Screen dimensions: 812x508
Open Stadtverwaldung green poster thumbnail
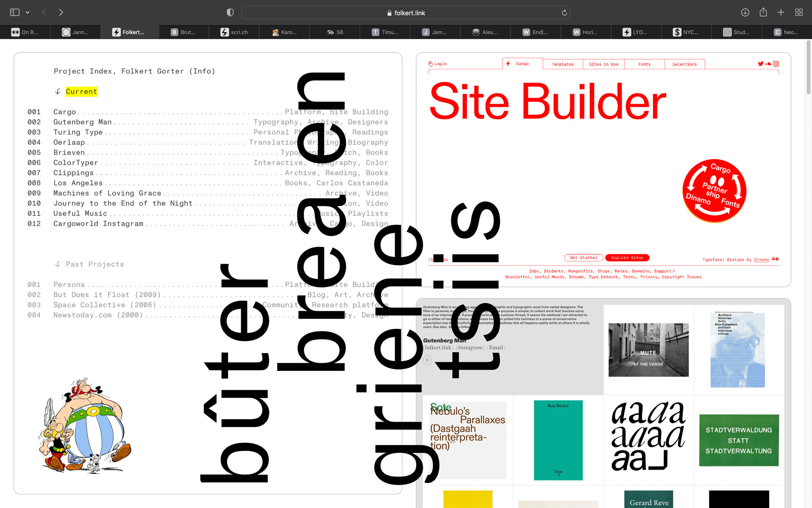coord(739,440)
